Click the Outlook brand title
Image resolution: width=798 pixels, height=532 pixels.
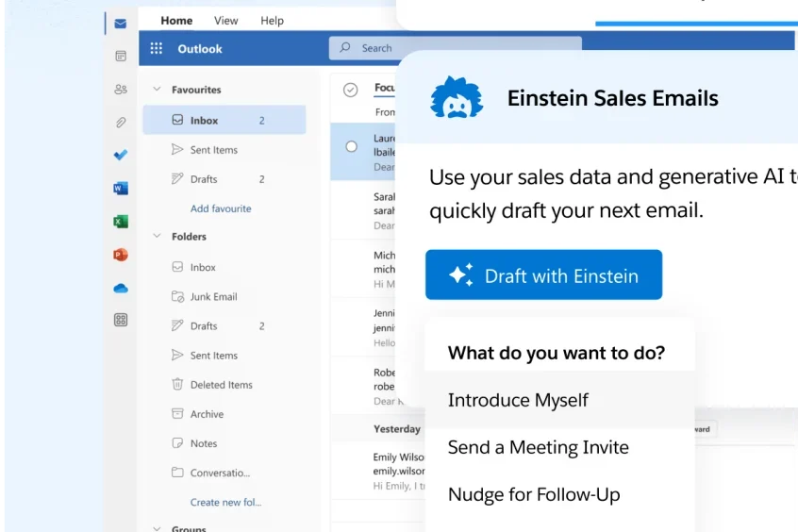pos(200,49)
